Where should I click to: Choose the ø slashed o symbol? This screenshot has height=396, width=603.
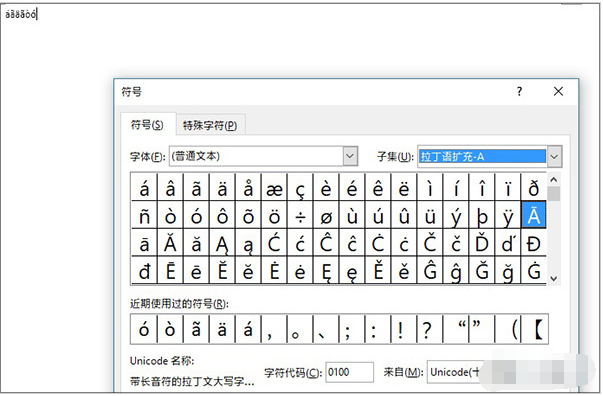326,215
